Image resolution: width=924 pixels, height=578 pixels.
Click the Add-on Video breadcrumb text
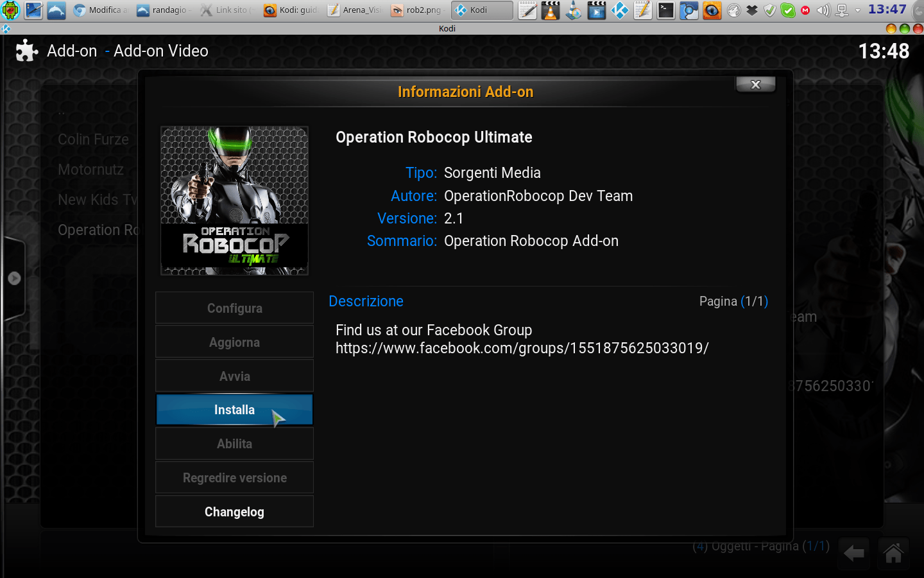coord(161,51)
